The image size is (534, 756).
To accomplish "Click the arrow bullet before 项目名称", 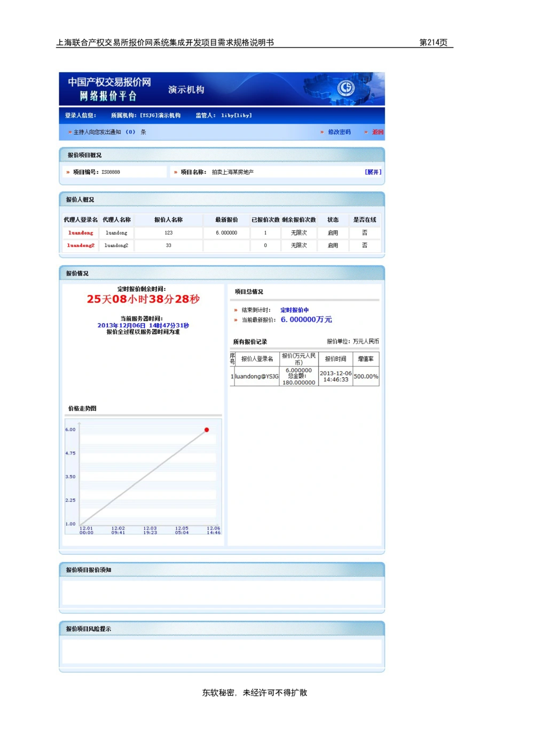I will point(176,172).
